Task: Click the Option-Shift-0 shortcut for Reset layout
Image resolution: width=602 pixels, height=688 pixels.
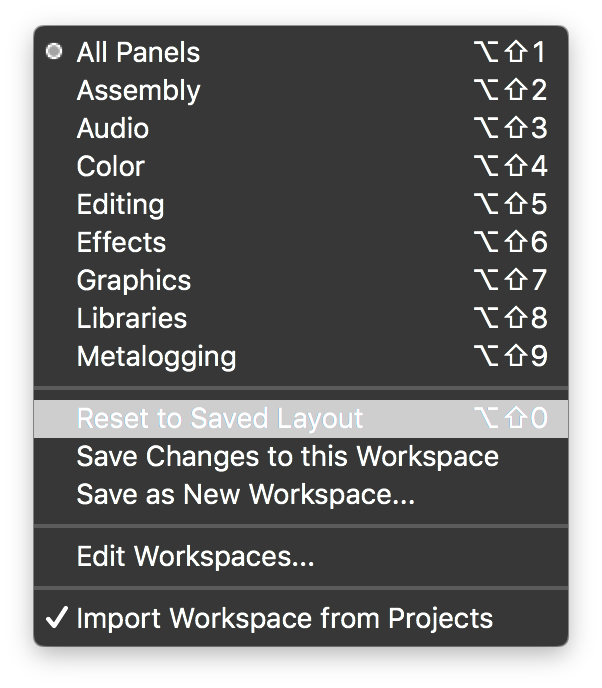Action: pyautogui.click(x=510, y=419)
